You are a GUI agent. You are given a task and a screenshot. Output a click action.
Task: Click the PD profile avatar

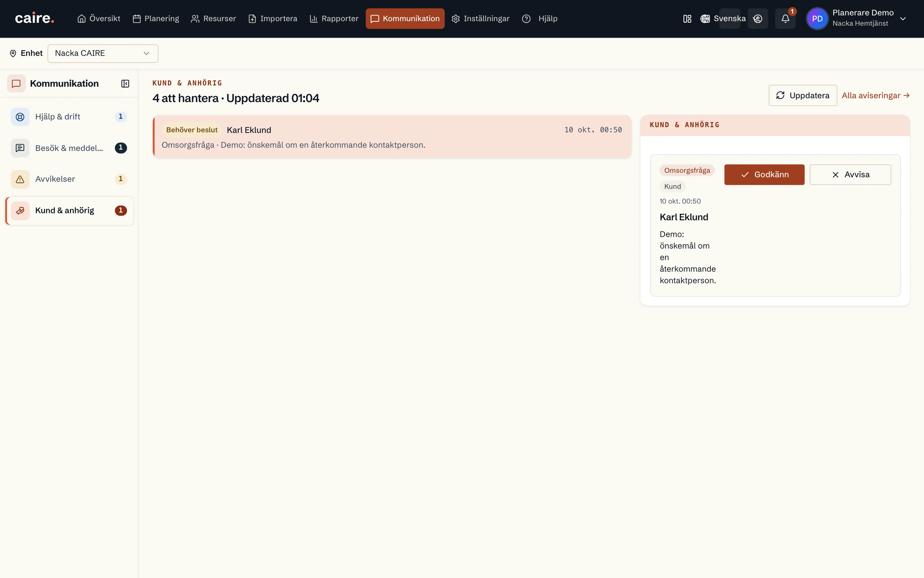click(x=817, y=19)
